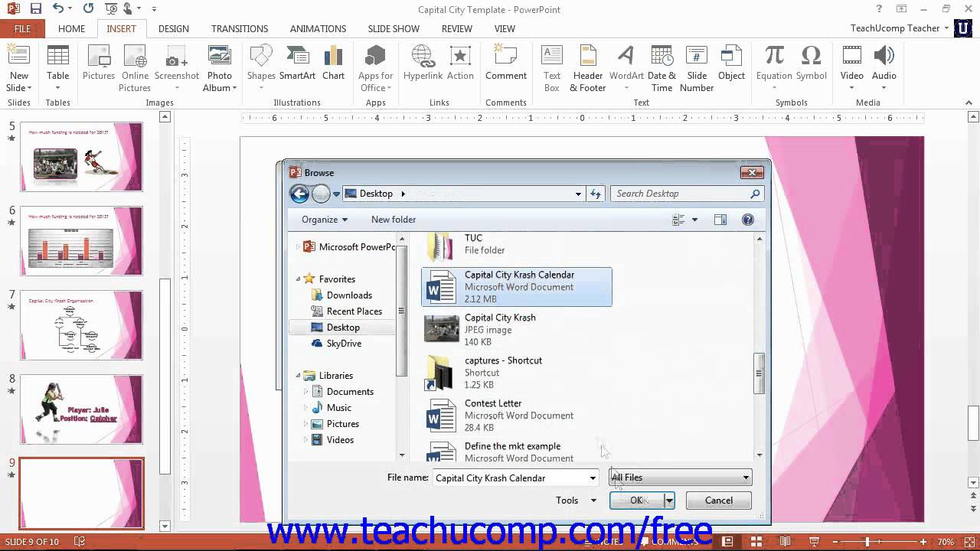Insert a Text Box
The height and width of the screenshot is (551, 980).
coord(551,67)
